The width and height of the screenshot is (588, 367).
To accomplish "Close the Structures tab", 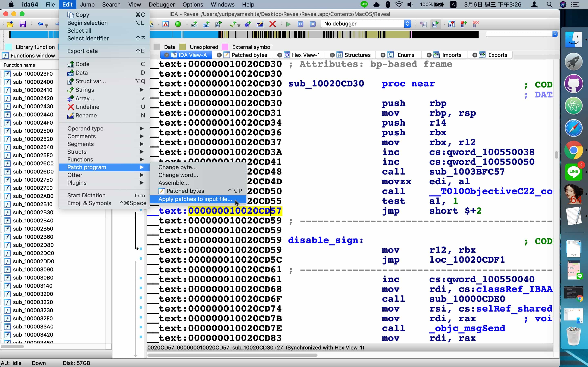I will click(332, 55).
